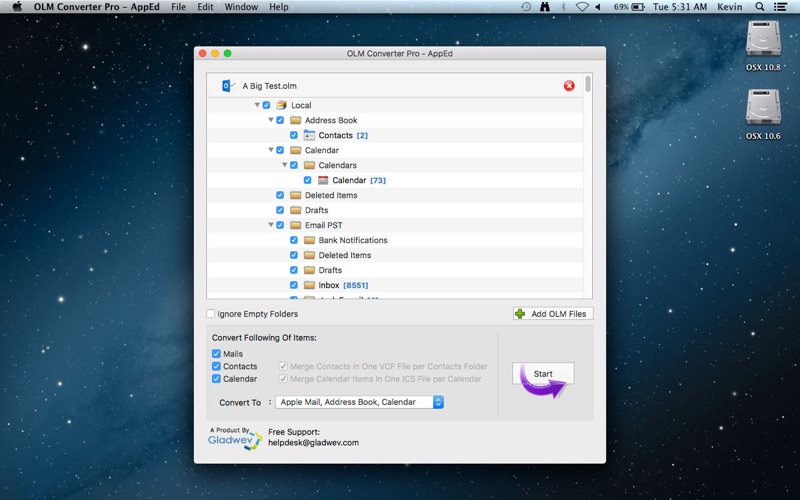The height and width of the screenshot is (500, 800).
Task: Click the Bank Notifications folder icon
Action: click(309, 240)
